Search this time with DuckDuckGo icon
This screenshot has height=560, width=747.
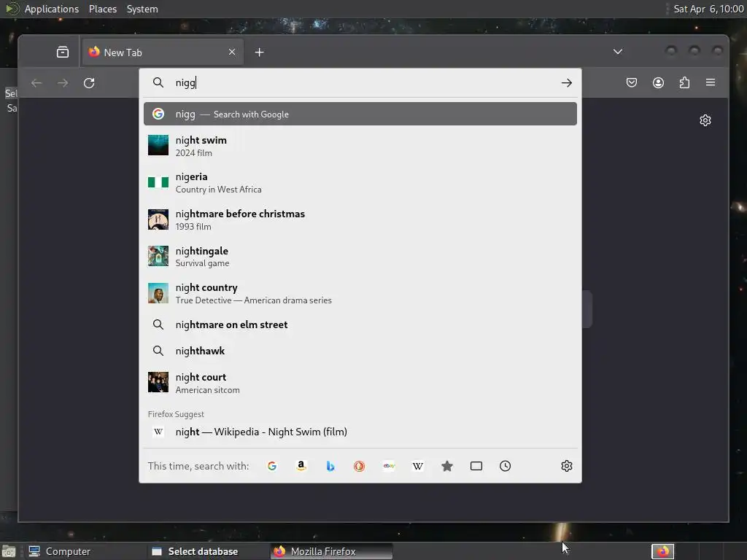[359, 466]
